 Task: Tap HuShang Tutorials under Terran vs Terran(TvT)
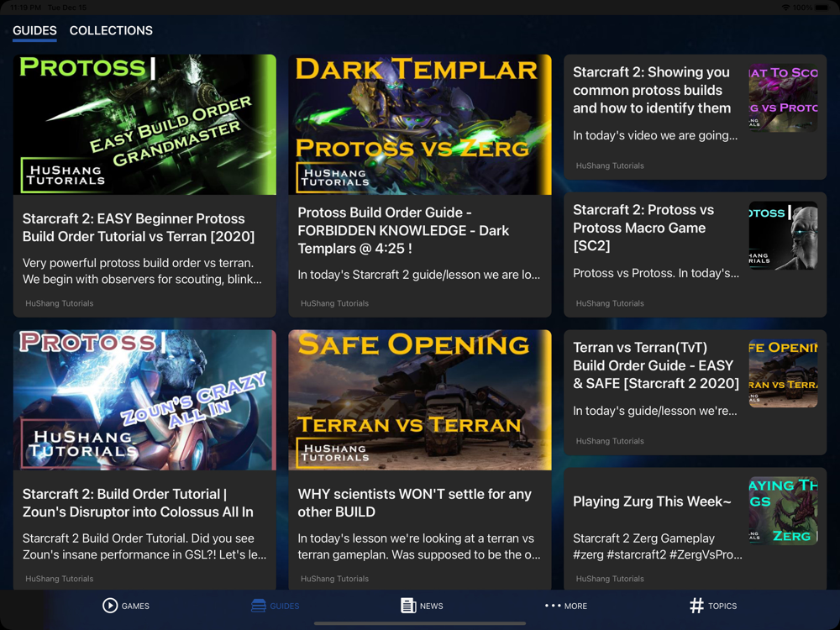[x=610, y=441]
